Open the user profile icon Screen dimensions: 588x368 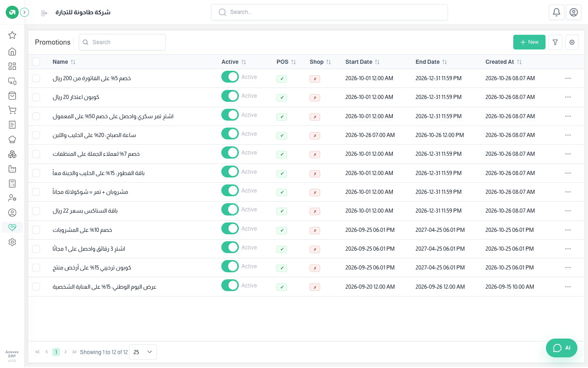(x=574, y=12)
